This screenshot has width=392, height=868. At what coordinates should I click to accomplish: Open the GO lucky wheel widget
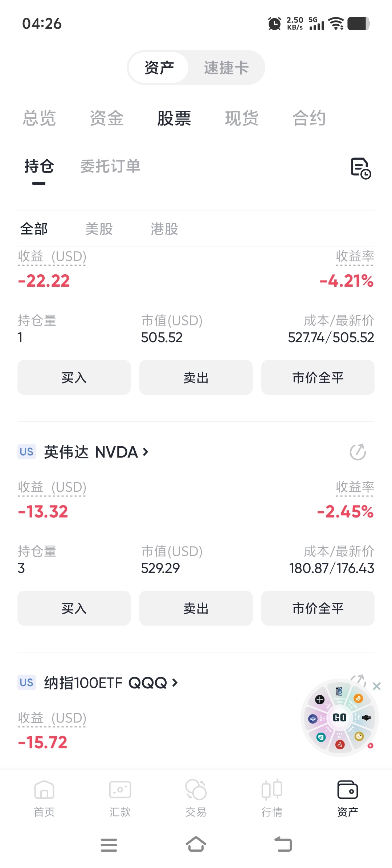pos(340,717)
